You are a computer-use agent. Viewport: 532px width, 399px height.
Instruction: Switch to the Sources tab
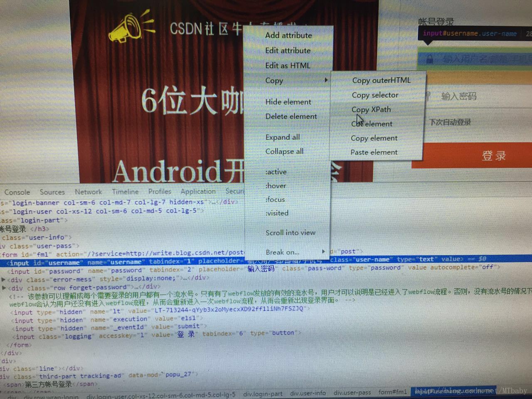(52, 192)
